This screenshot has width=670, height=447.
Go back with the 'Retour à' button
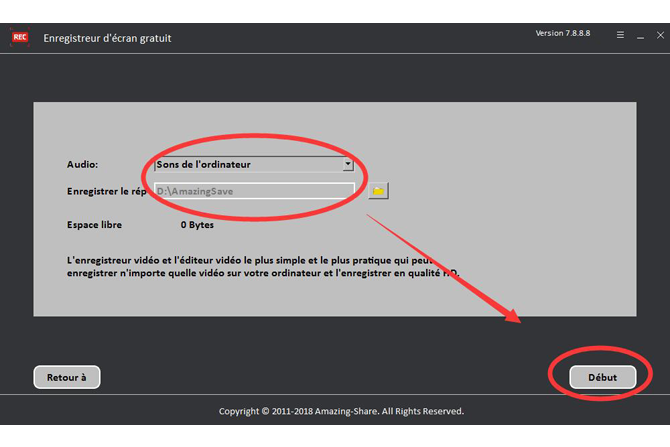(x=67, y=377)
